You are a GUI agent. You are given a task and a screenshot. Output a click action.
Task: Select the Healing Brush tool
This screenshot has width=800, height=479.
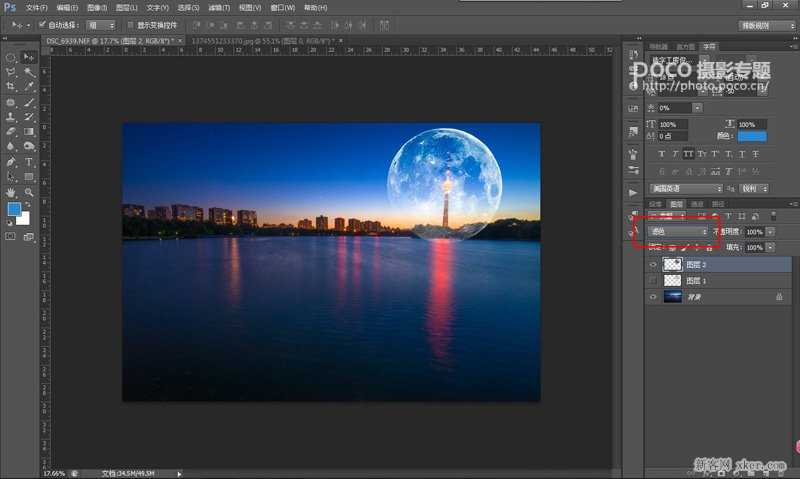click(11, 102)
